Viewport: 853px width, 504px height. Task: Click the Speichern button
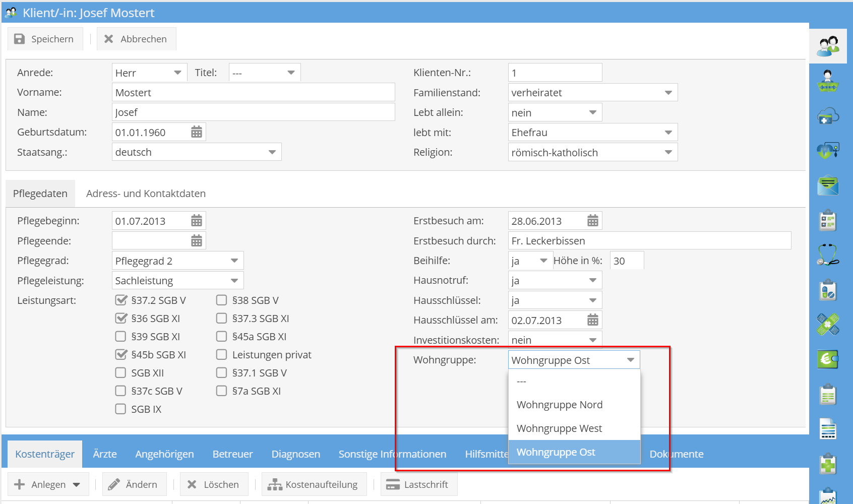click(x=44, y=39)
